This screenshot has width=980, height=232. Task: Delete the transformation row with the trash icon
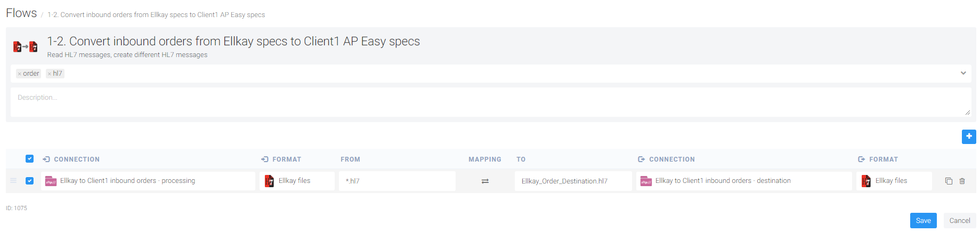[x=962, y=181]
